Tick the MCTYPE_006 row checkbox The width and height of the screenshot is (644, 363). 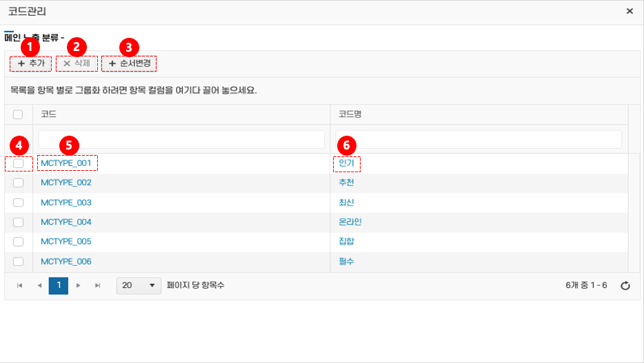[x=19, y=261]
